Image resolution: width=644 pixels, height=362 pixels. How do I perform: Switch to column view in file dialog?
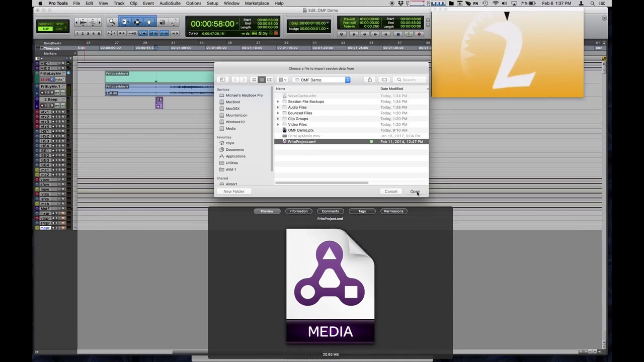click(x=270, y=80)
